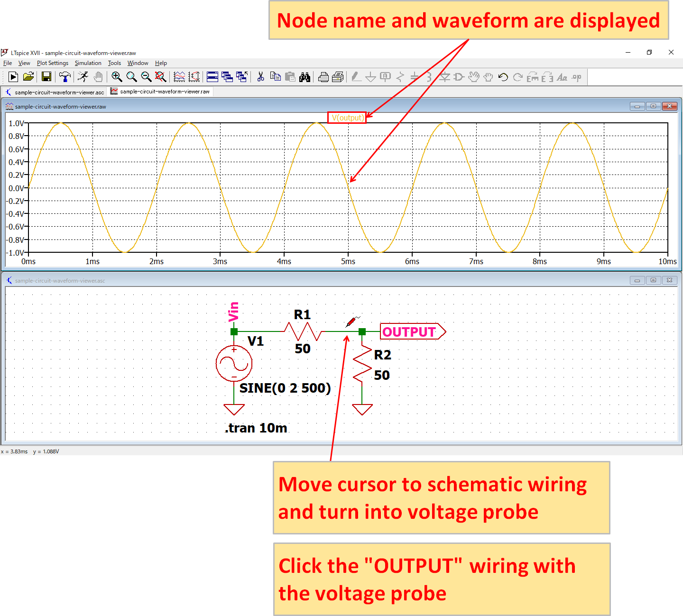Place a Ground symbol
Image resolution: width=683 pixels, height=616 pixels.
coord(371,77)
